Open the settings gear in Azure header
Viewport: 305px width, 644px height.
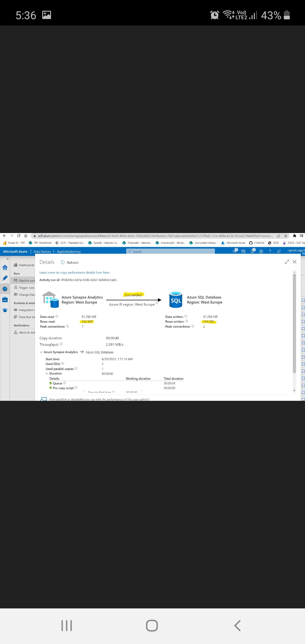click(261, 251)
